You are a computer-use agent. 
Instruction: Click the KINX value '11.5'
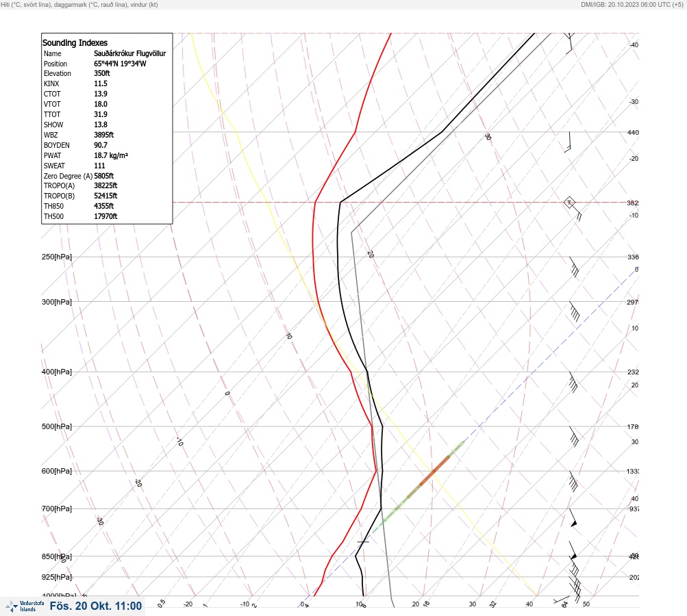[x=100, y=84]
